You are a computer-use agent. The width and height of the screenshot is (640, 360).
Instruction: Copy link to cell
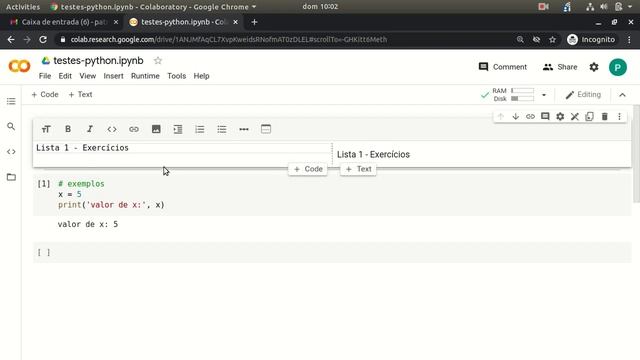530,116
